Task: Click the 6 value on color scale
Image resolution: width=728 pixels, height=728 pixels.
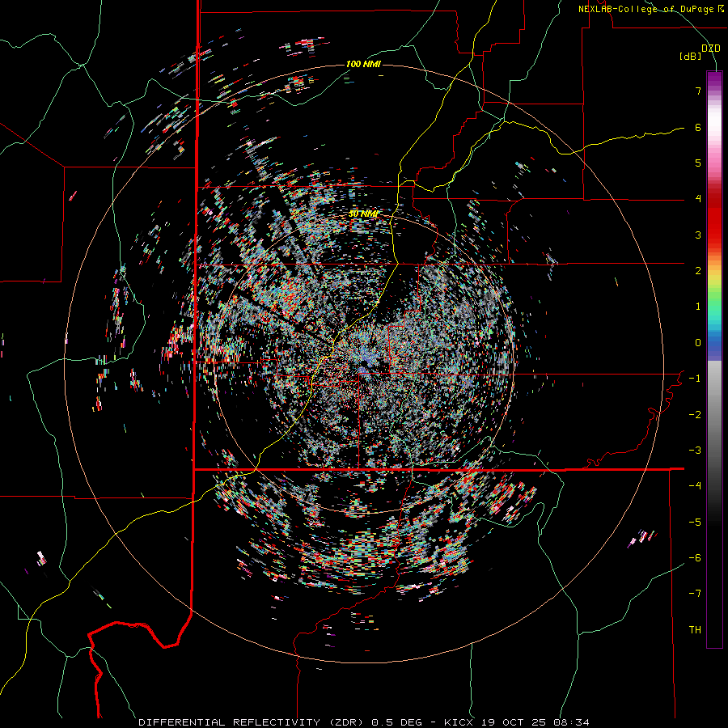Action: [698, 127]
